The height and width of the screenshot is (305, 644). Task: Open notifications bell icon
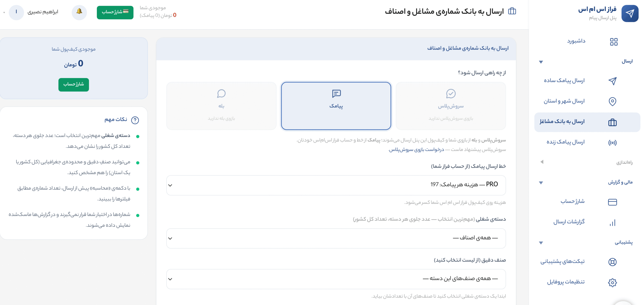79,12
